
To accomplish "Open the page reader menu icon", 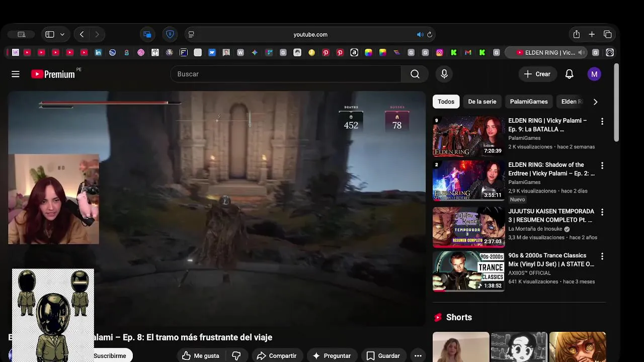I will 191,34.
